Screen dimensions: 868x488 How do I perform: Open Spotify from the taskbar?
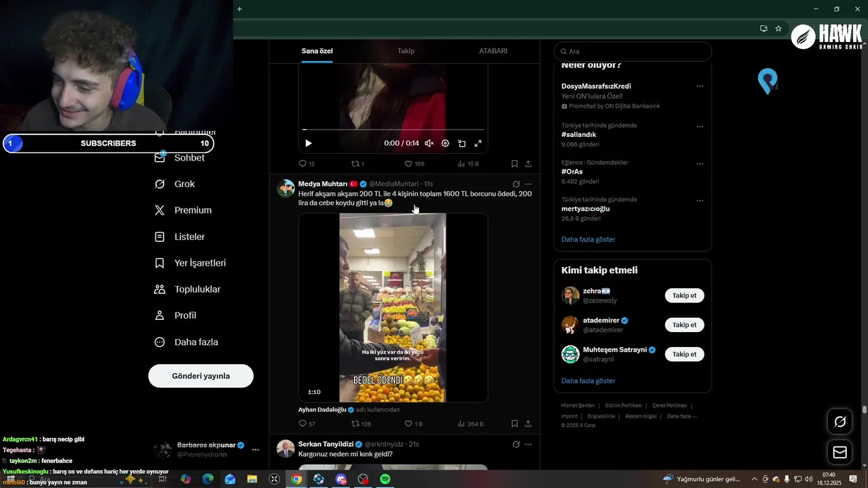385,479
